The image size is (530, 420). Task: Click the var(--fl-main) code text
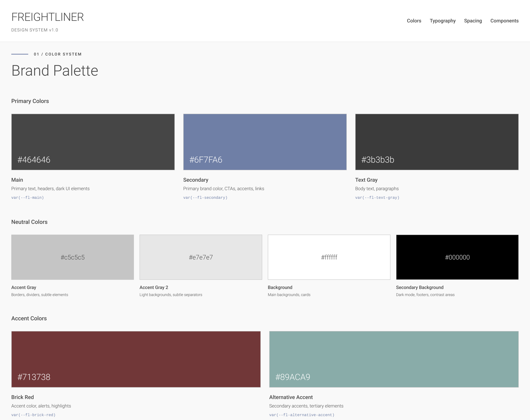(x=28, y=197)
